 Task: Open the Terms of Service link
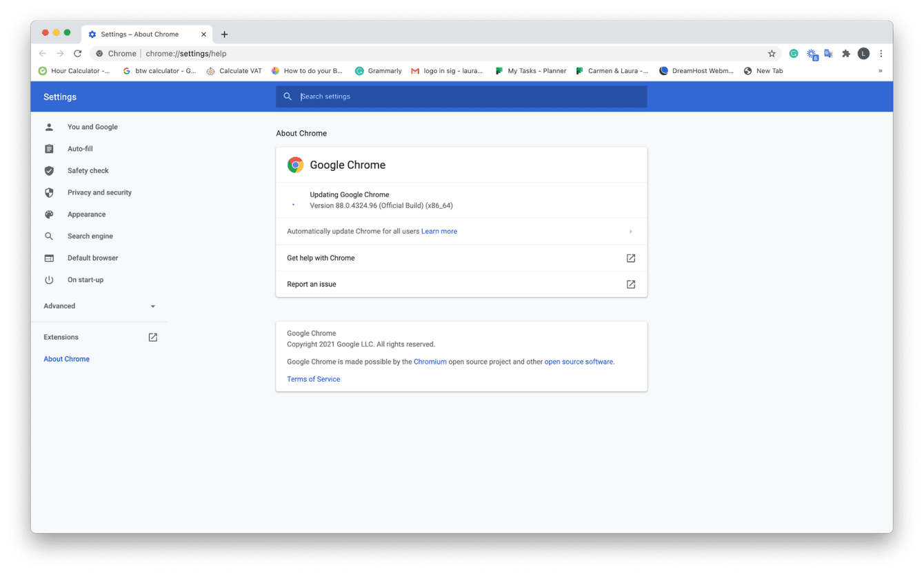(x=313, y=379)
